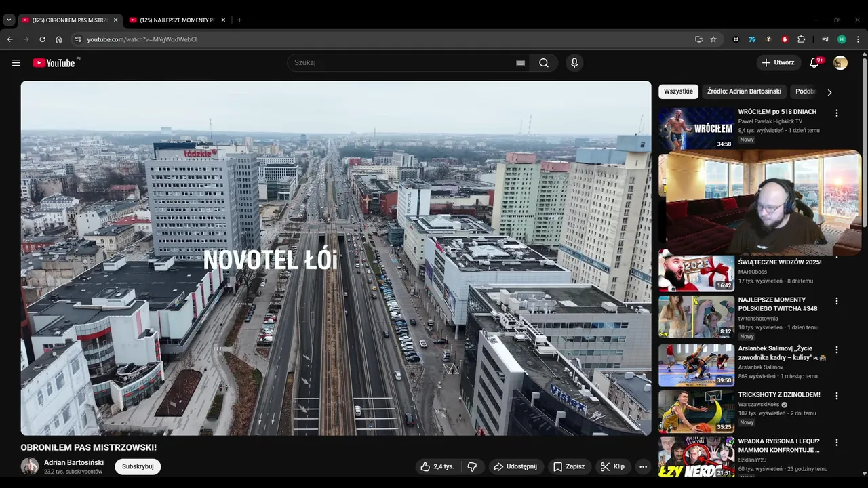This screenshot has height=488, width=868.
Task: Open a new browser tab
Action: 239,20
